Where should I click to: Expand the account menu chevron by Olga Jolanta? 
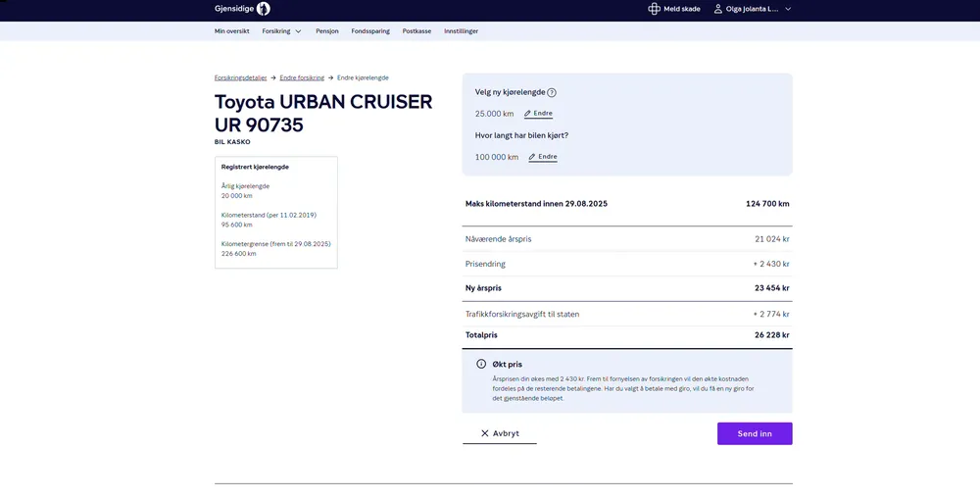pyautogui.click(x=788, y=9)
